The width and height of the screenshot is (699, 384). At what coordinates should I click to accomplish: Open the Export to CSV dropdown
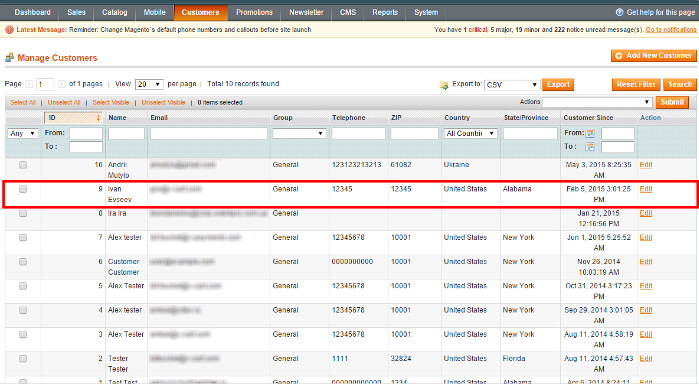pyautogui.click(x=512, y=85)
